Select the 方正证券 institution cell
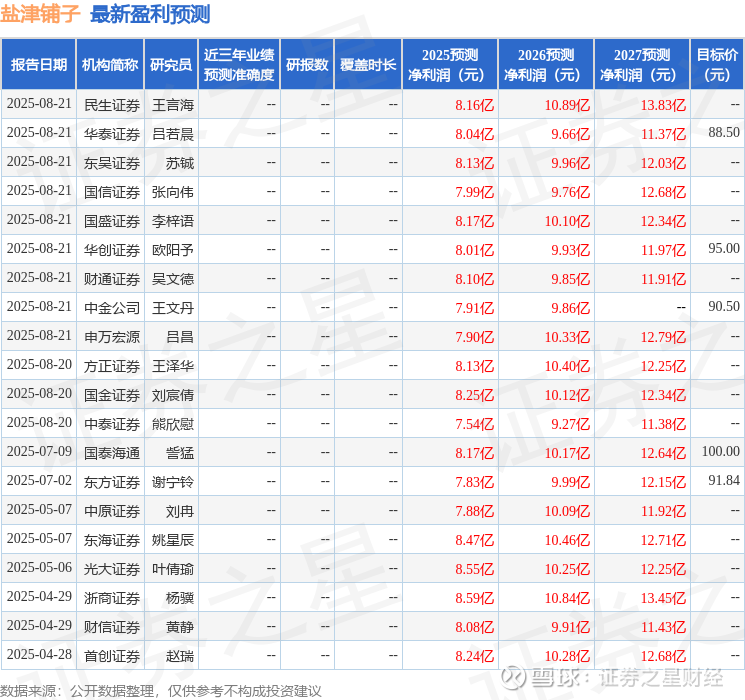 112,366
